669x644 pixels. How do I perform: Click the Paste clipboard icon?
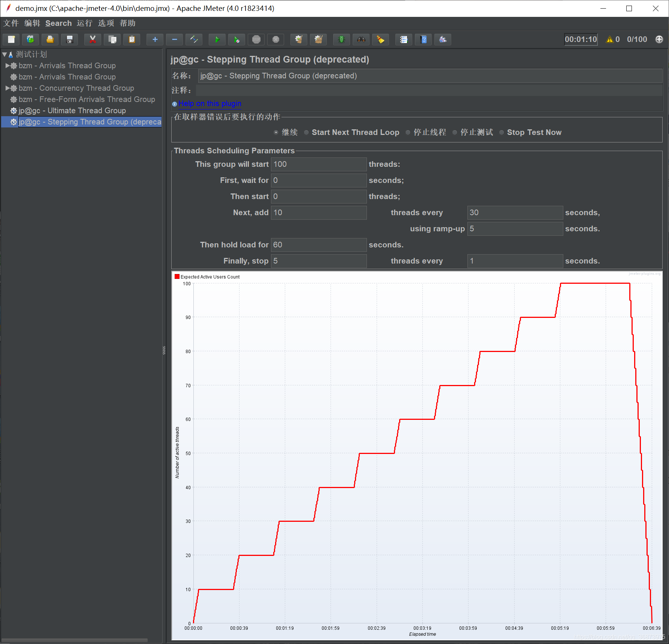point(132,39)
